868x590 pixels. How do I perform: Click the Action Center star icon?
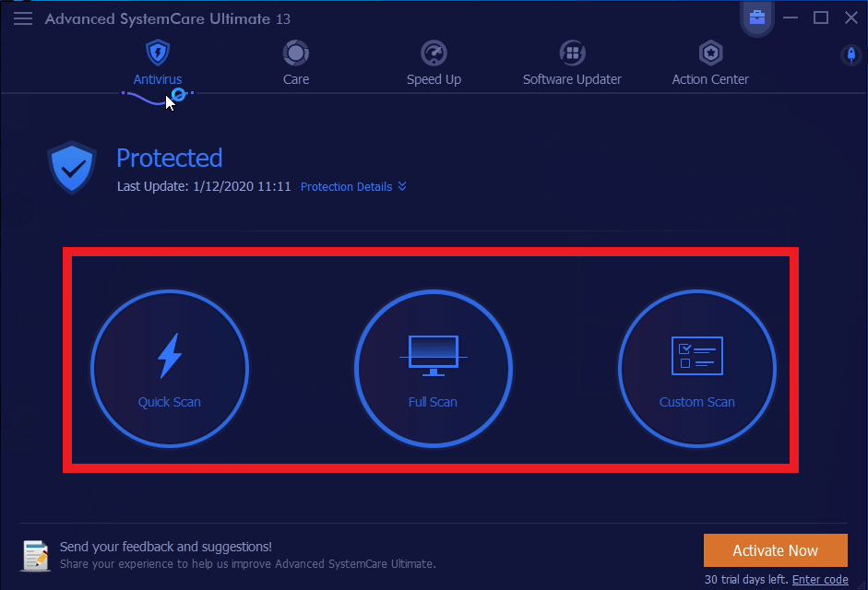(711, 53)
